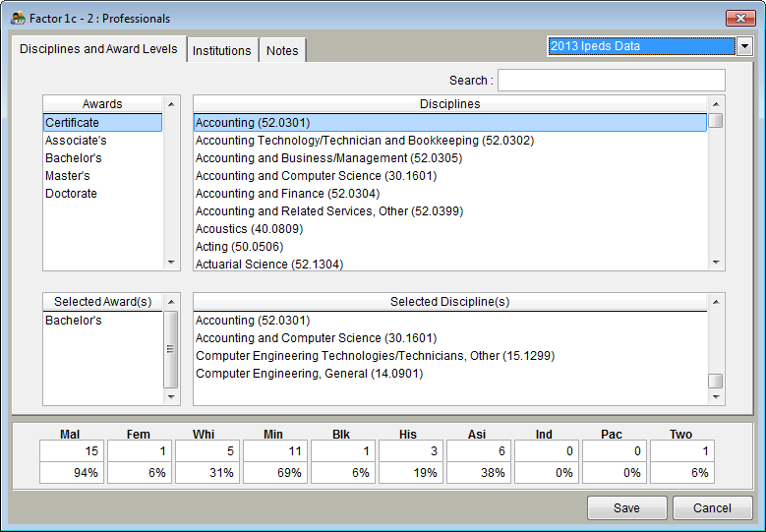Click the 2013 Ipeds Data combo box field
766x532 pixels.
[641, 46]
